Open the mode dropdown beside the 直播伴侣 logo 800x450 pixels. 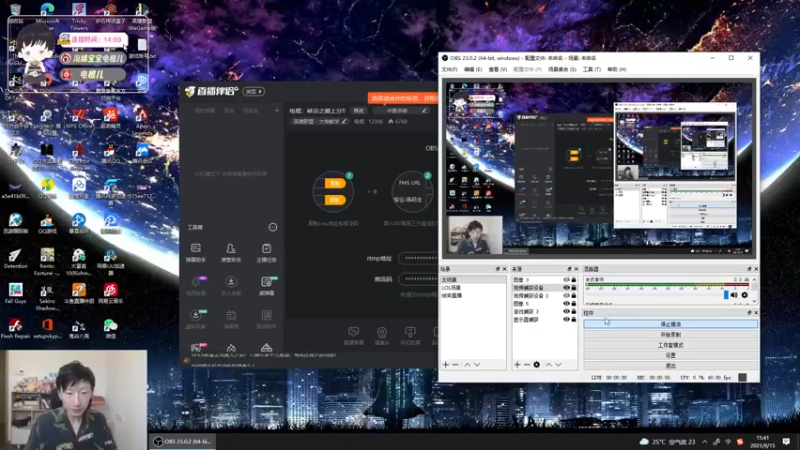(254, 91)
